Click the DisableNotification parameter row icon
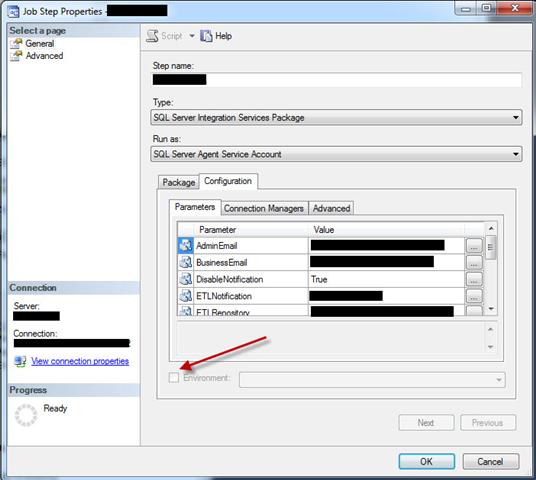The height and width of the screenshot is (480, 536). click(x=186, y=279)
